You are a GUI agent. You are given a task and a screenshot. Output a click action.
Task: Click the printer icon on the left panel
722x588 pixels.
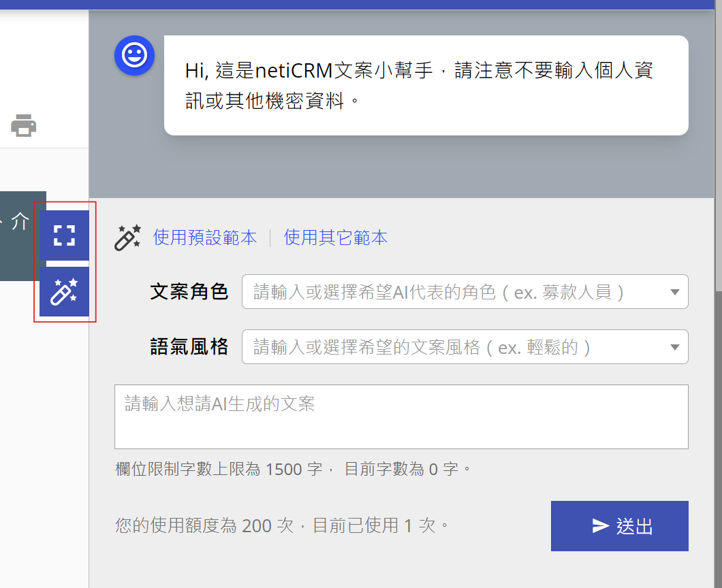[x=25, y=126]
